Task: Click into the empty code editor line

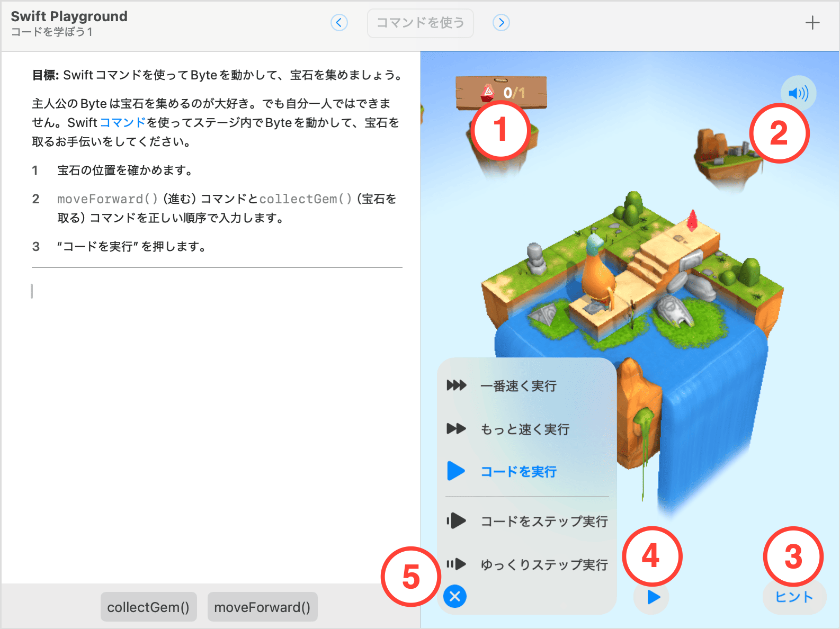Action: tap(217, 291)
